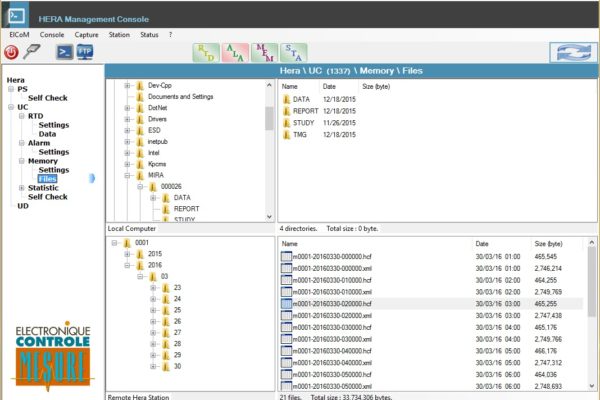Sort lower file list by Date column
The height and width of the screenshot is (400, 600).
tap(482, 244)
